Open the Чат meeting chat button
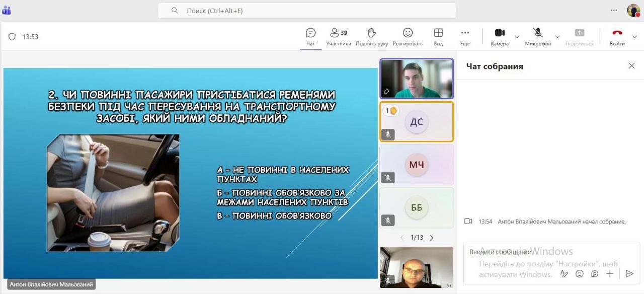The image size is (644, 294). click(310, 36)
